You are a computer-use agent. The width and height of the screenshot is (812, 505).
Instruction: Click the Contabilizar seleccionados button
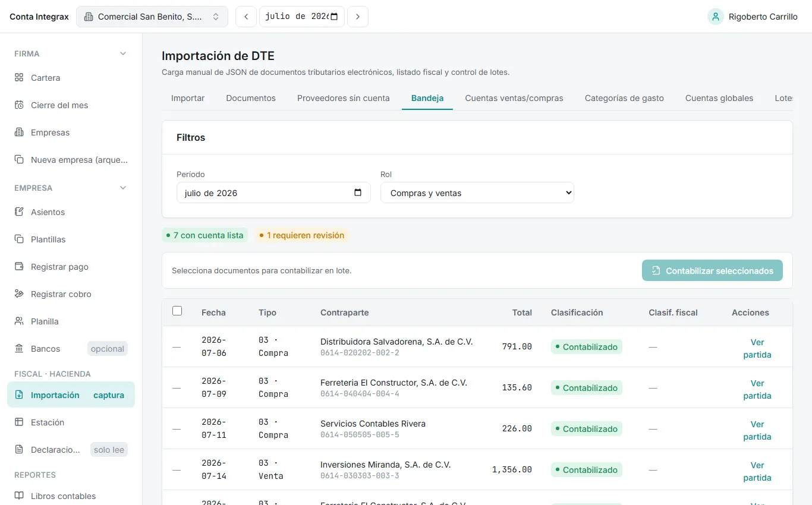pos(712,271)
